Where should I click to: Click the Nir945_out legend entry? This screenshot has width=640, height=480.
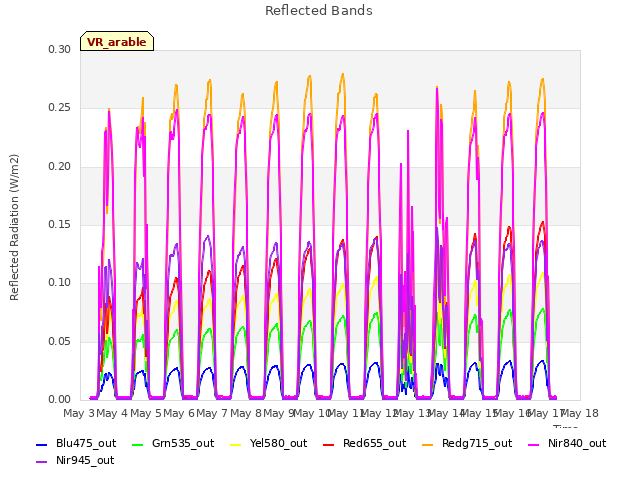click(75, 461)
